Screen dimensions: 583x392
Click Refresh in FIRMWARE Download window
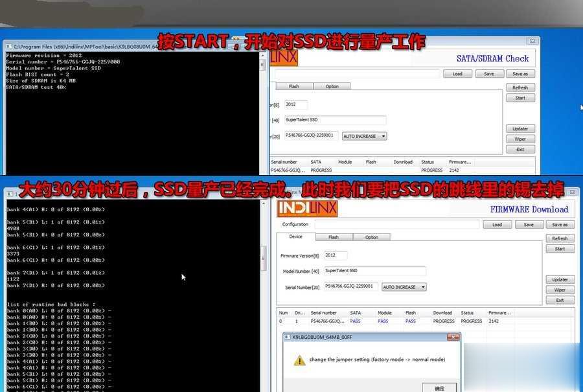tap(560, 238)
